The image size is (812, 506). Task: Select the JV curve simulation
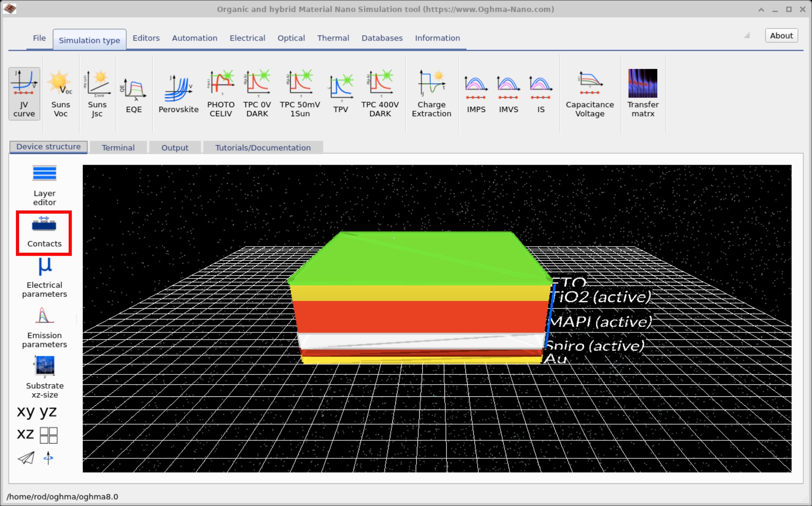coord(24,93)
